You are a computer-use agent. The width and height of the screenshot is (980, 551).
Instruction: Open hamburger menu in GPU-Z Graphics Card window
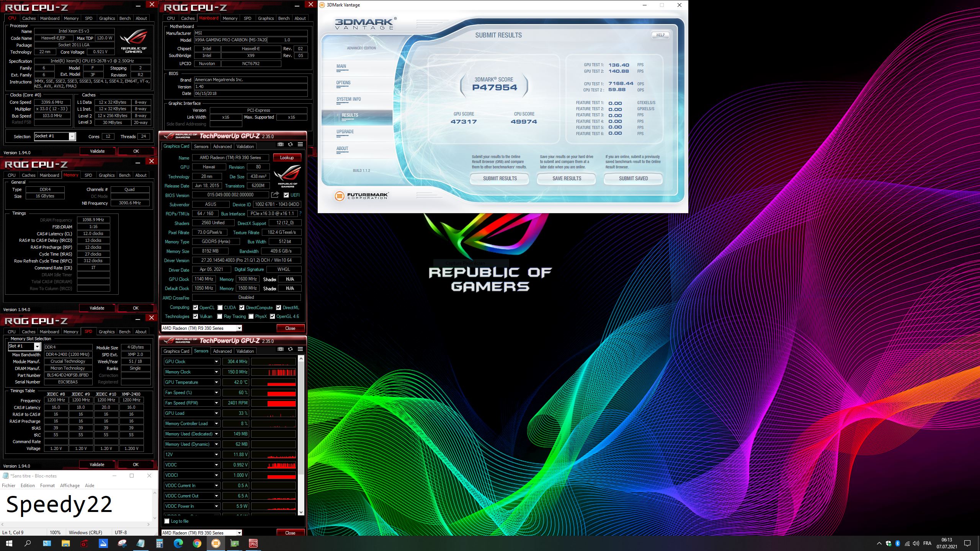tap(301, 145)
